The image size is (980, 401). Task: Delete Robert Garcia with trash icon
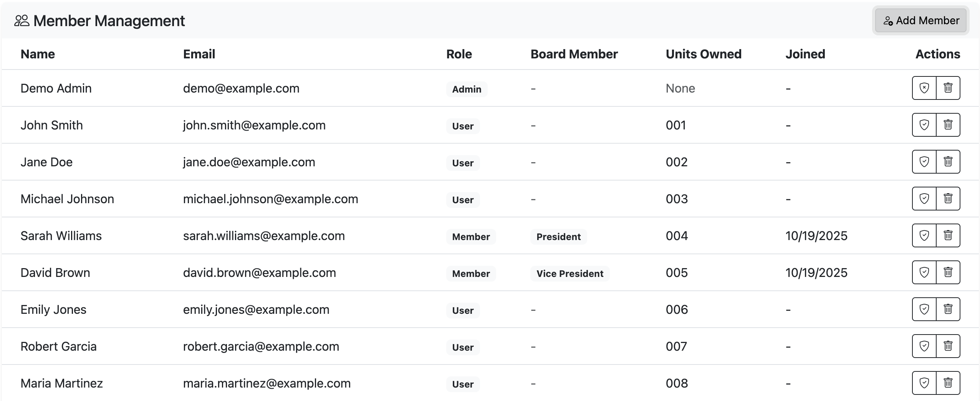point(948,346)
